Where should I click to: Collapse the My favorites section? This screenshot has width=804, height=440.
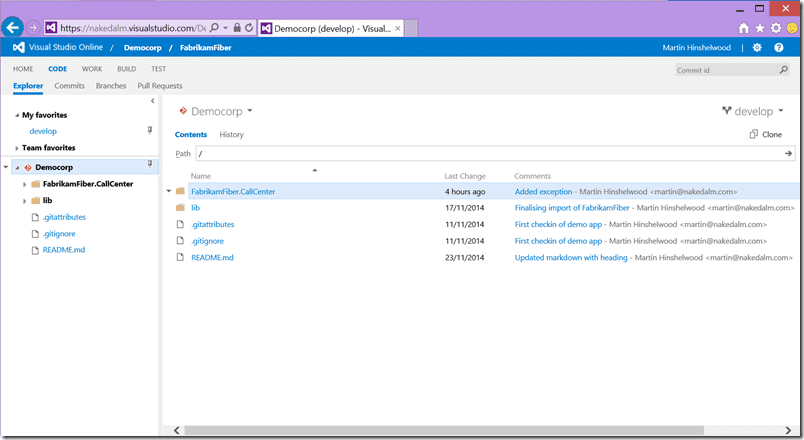17,115
